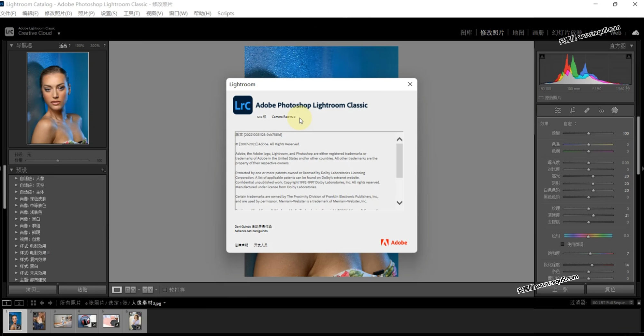Set navigator zoom to 100%
This screenshot has width=644, height=336.
click(x=80, y=46)
